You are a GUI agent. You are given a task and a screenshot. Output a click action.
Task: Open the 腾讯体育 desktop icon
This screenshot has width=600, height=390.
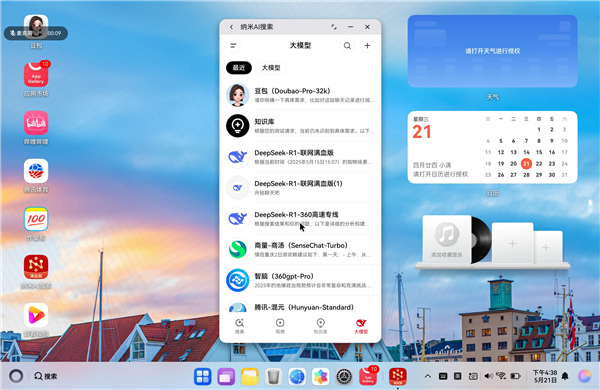[x=36, y=171]
